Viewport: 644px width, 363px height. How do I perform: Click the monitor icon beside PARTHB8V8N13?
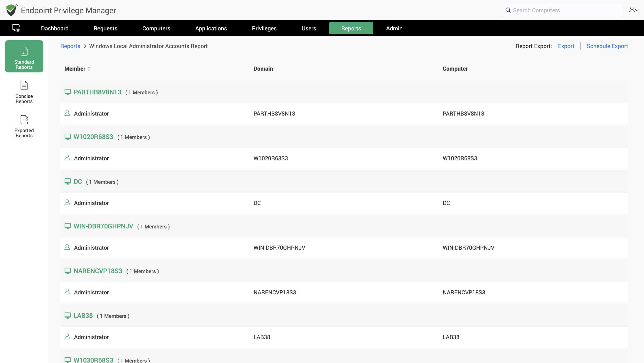coord(68,92)
